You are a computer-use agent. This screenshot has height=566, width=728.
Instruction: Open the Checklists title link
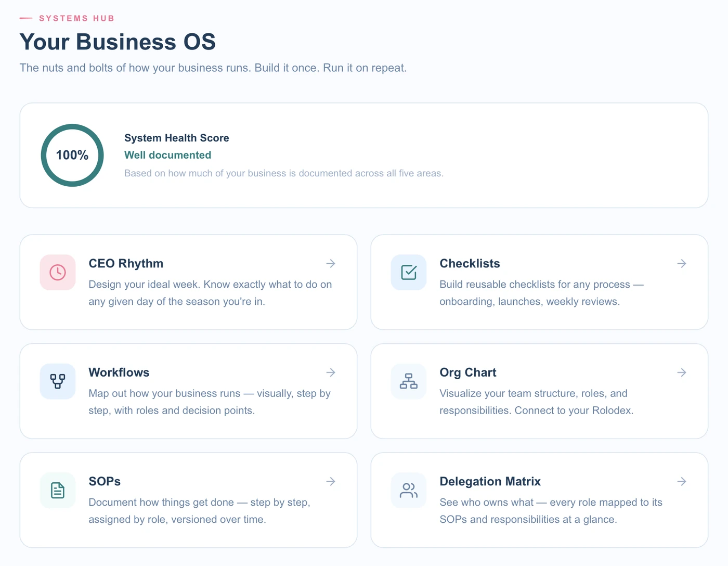point(470,264)
